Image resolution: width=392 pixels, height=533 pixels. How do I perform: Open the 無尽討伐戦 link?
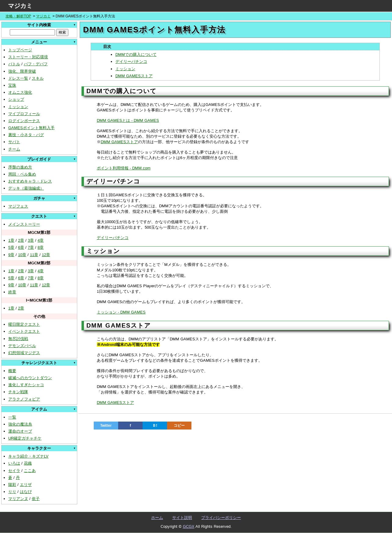tap(18, 339)
